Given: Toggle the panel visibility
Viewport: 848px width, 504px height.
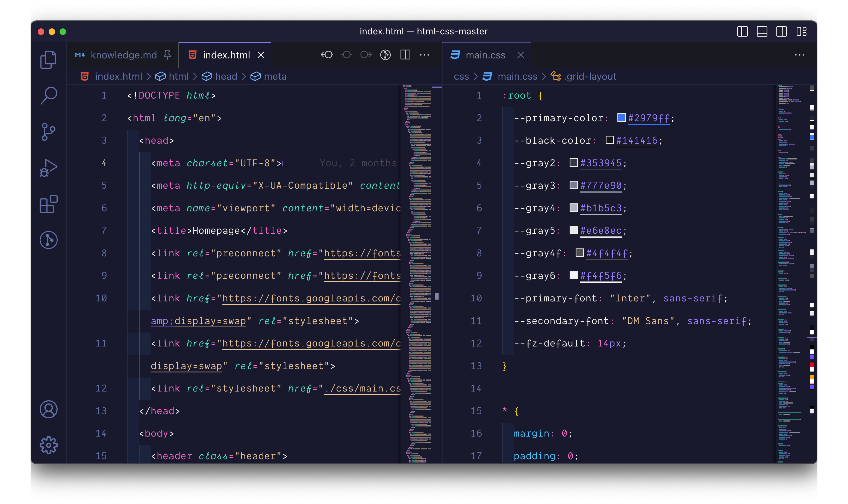Looking at the screenshot, I should (x=762, y=31).
